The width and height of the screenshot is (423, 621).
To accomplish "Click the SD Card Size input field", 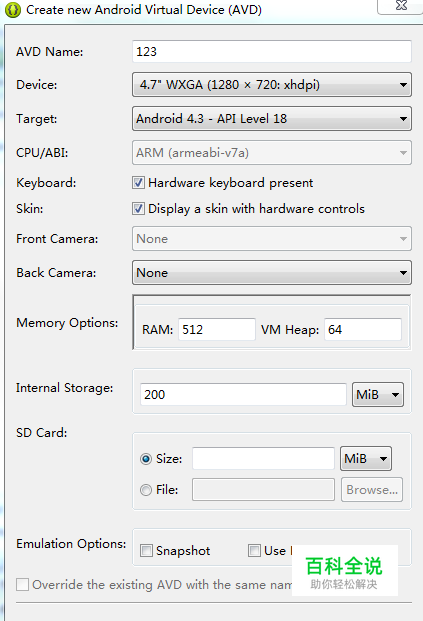I will point(263,459).
